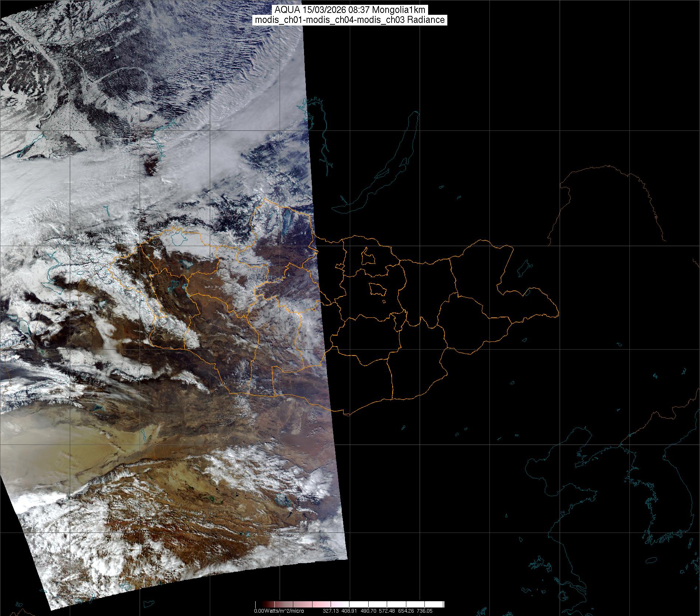Click the title "AQUA 15/03/2026 08:37 Mongolia1km"
The width and height of the screenshot is (700, 616).
(x=350, y=10)
